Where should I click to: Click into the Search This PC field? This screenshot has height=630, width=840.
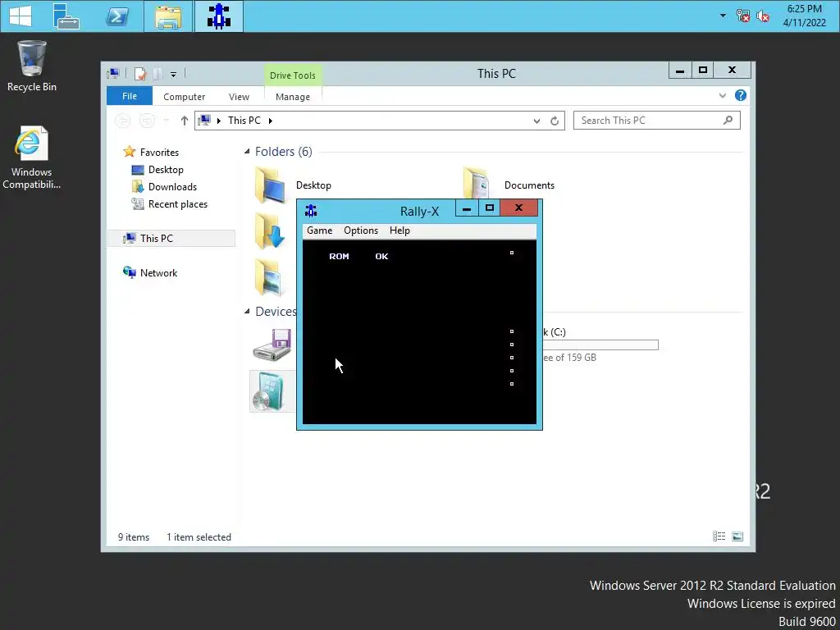[657, 121]
